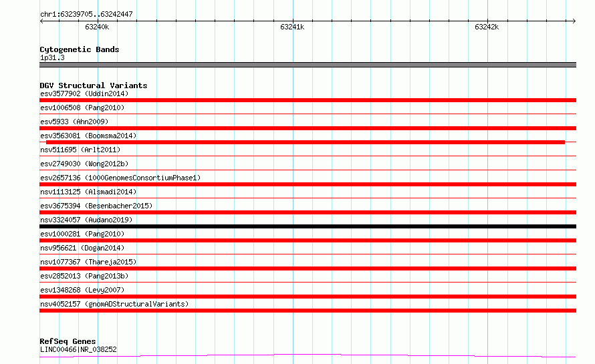Click the thick red bar under esv5933
The height and width of the screenshot is (364, 595).
pos(308,128)
